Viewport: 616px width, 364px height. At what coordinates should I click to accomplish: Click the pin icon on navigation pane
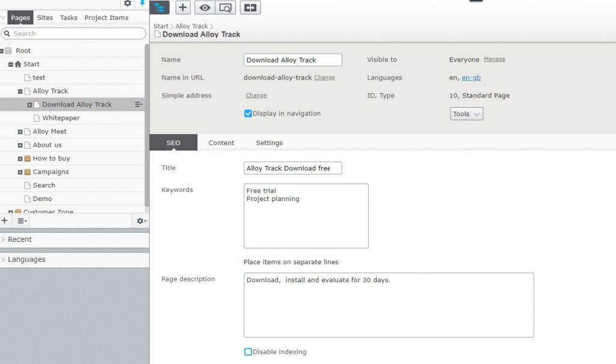tap(143, 4)
